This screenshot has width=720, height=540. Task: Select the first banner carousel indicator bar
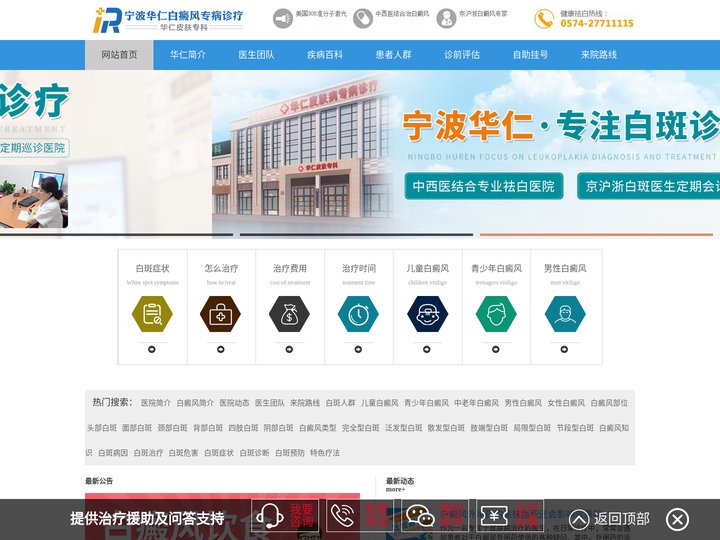coord(117,235)
